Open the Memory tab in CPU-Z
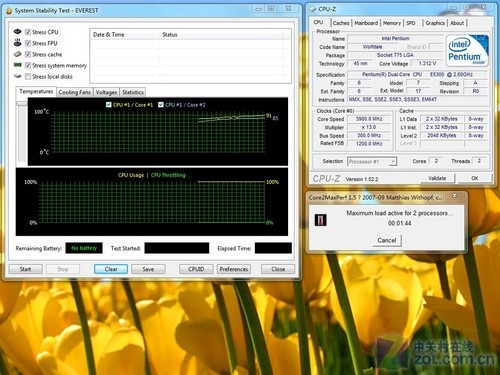Image resolution: width=500 pixels, height=375 pixels. click(x=392, y=23)
